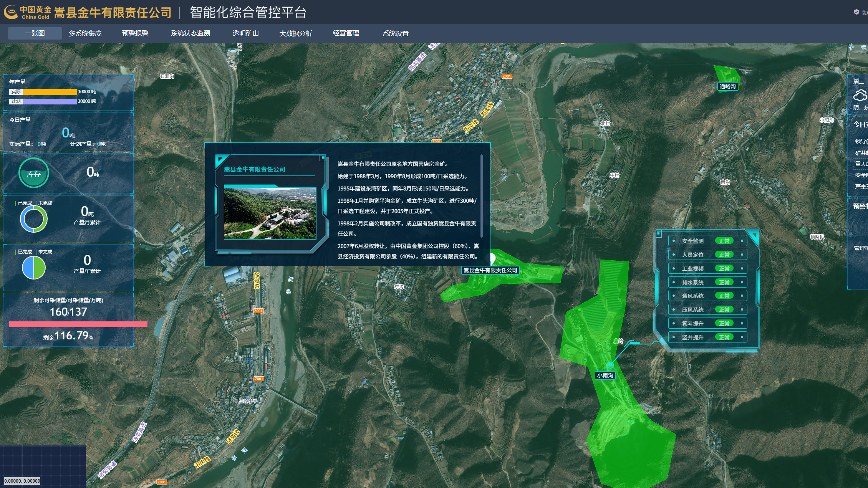The width and height of the screenshot is (868, 488).
Task: Click the popup line starting 始建于1988年3月
Action: tap(403, 176)
